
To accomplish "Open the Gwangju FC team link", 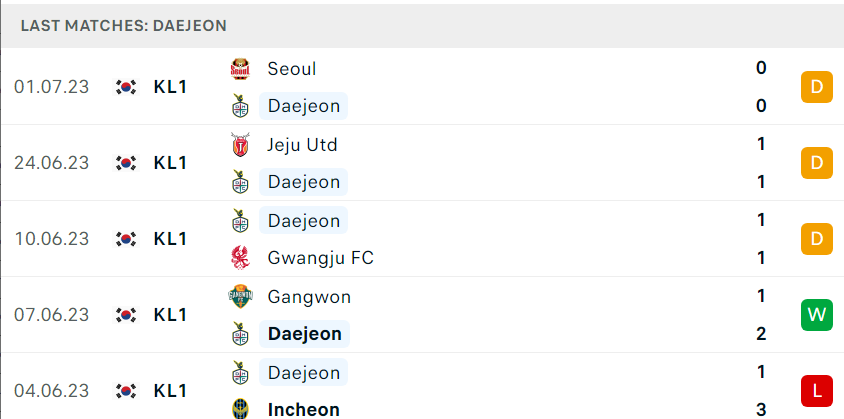I will pyautogui.click(x=320, y=258).
